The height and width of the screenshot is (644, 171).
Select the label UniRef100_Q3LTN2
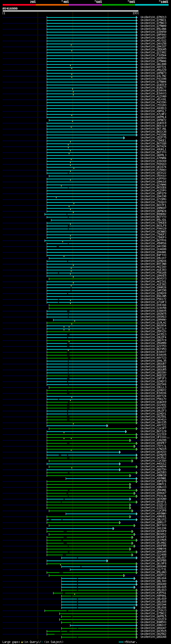point(153,76)
